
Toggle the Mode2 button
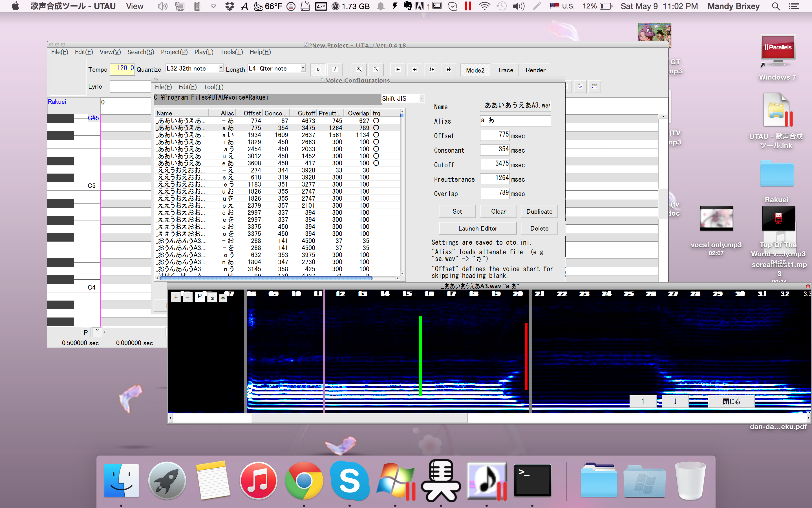click(475, 70)
